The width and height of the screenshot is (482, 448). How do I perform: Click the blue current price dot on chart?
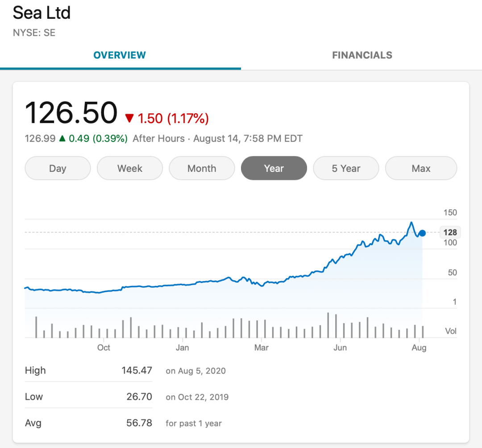pyautogui.click(x=422, y=233)
